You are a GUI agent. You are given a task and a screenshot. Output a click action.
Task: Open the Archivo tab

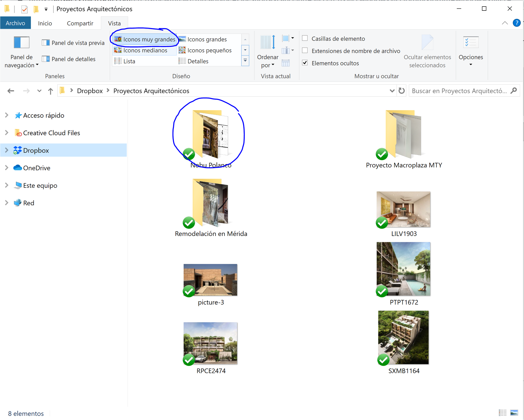tap(15, 23)
